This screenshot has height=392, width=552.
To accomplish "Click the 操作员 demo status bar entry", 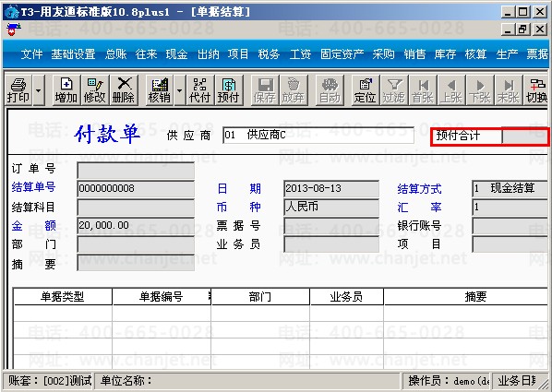I will (x=447, y=381).
